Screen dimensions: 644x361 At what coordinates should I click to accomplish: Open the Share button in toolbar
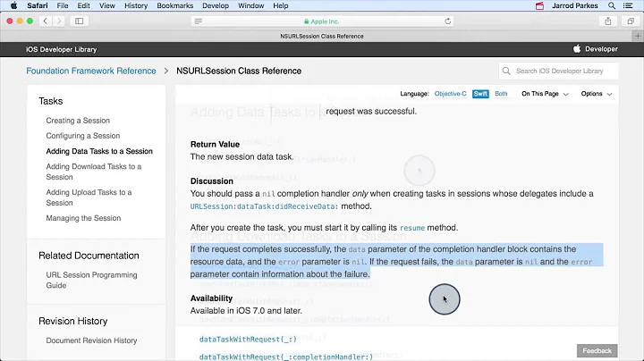click(608, 21)
